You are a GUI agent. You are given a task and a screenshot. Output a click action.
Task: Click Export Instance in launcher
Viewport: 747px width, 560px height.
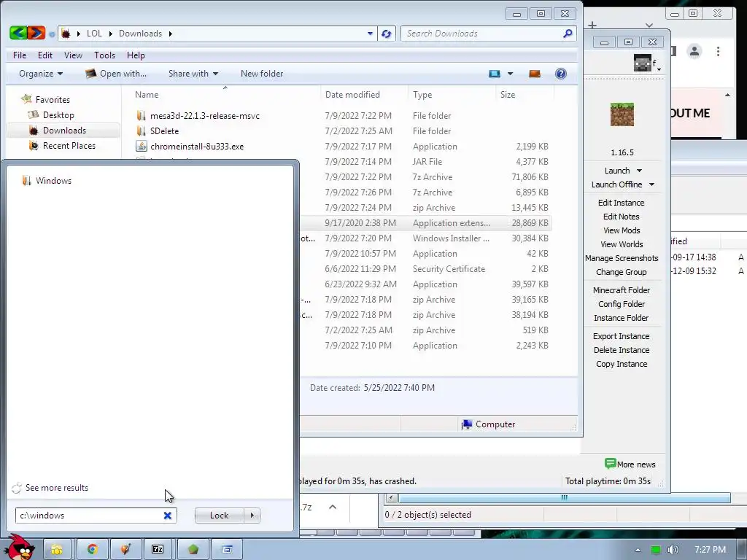[622, 336]
